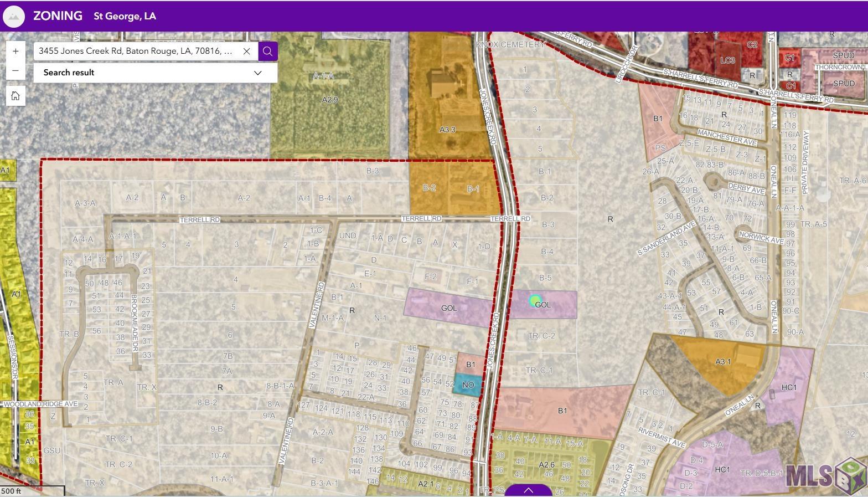The image size is (868, 497).
Task: Return to default map extent with home button
Action: [x=15, y=96]
